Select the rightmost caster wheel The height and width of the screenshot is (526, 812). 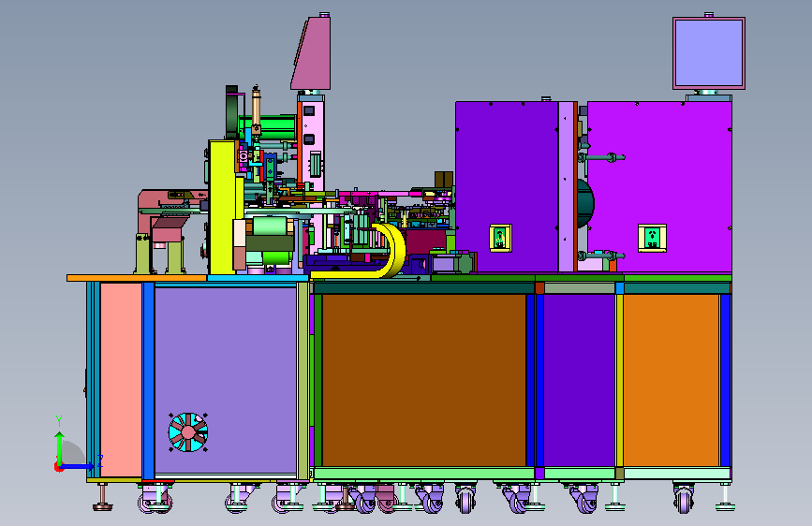[684, 499]
